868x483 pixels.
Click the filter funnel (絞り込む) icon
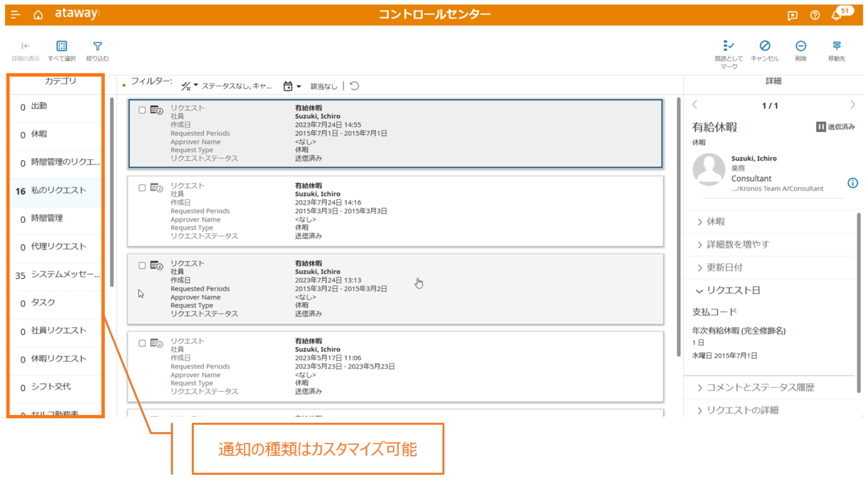(x=98, y=46)
